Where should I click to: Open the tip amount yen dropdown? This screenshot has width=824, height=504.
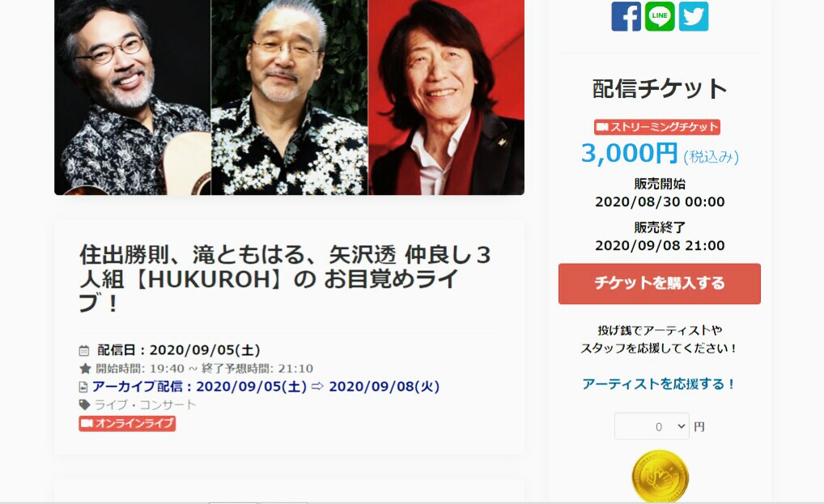[652, 426]
